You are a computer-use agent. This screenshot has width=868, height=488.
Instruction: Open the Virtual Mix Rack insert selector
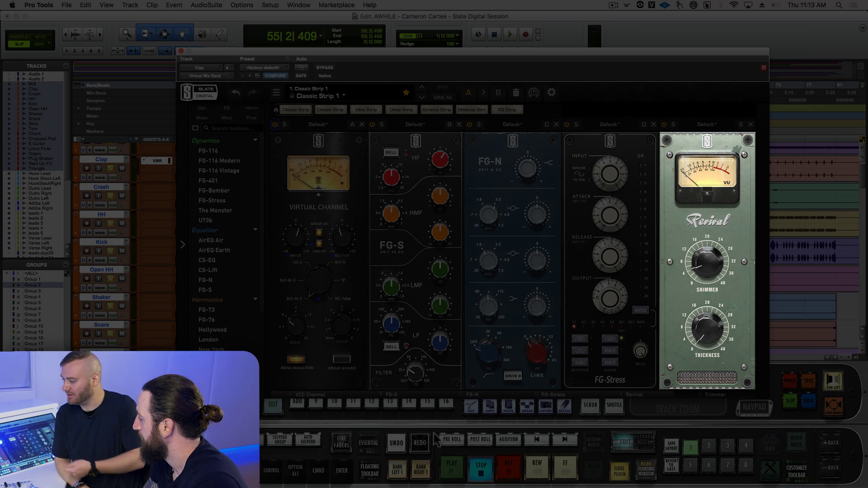(x=207, y=76)
